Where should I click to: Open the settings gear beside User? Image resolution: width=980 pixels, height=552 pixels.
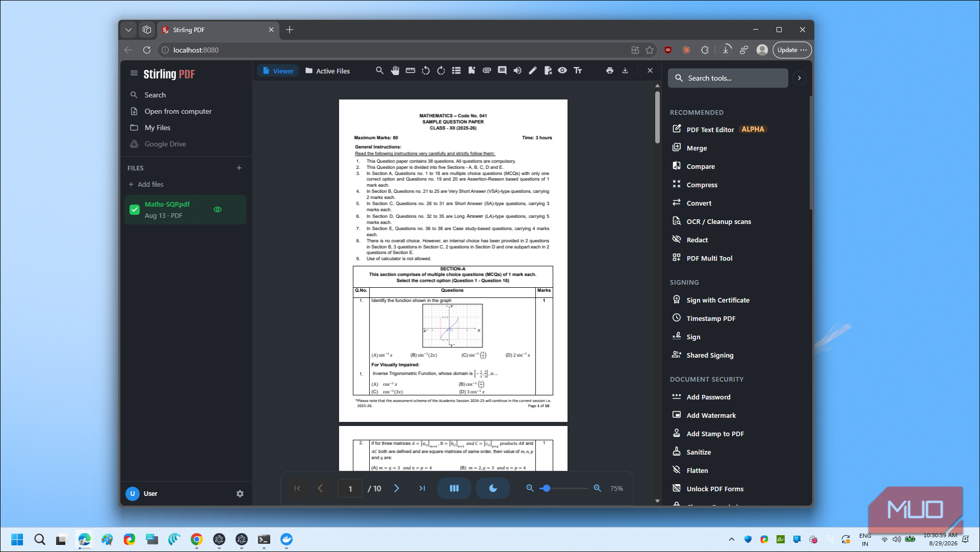point(240,494)
